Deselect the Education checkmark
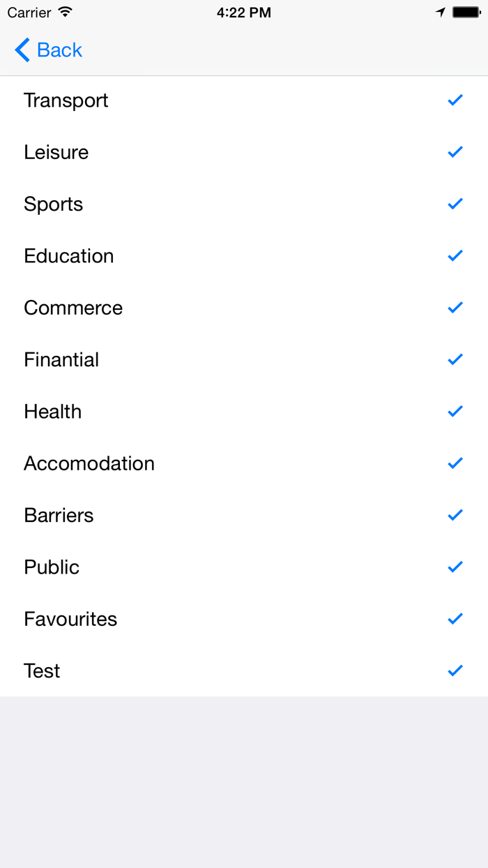 (x=455, y=256)
